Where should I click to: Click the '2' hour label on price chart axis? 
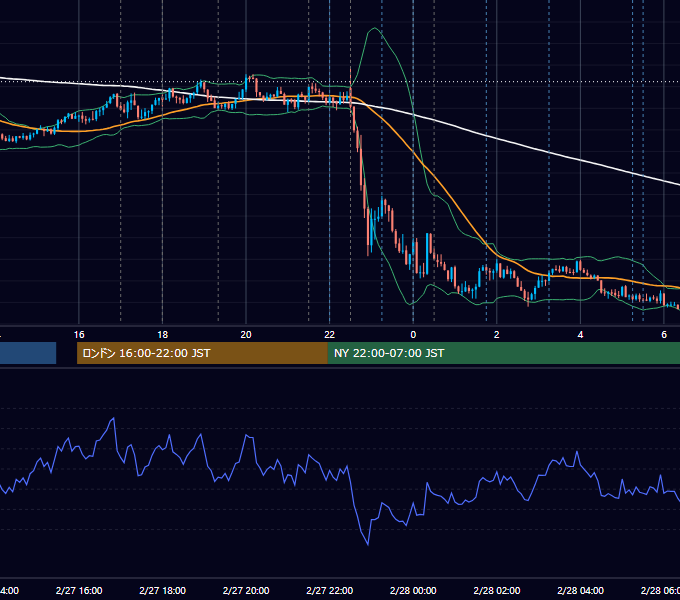click(x=497, y=335)
